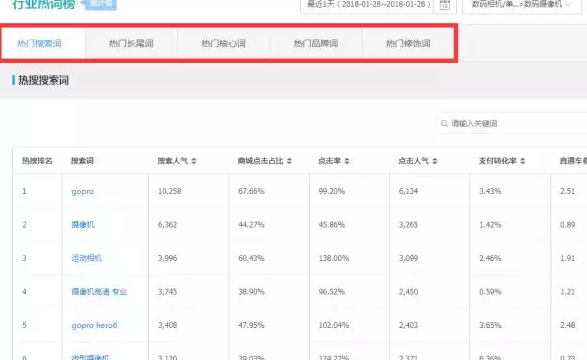Viewport: 587px width, 360px height.
Task: Click the 138.00% click rate cell
Action: pos(334,258)
